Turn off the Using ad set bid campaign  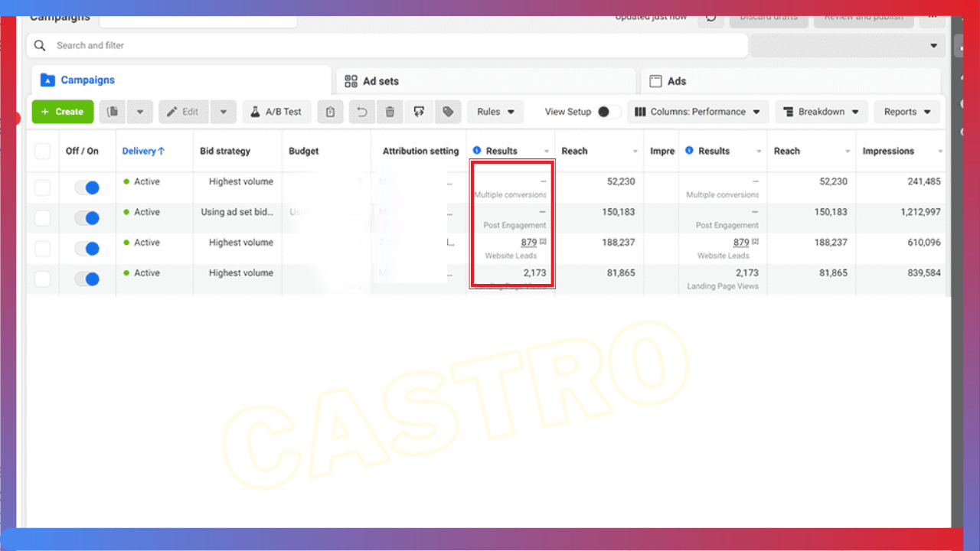click(x=87, y=218)
